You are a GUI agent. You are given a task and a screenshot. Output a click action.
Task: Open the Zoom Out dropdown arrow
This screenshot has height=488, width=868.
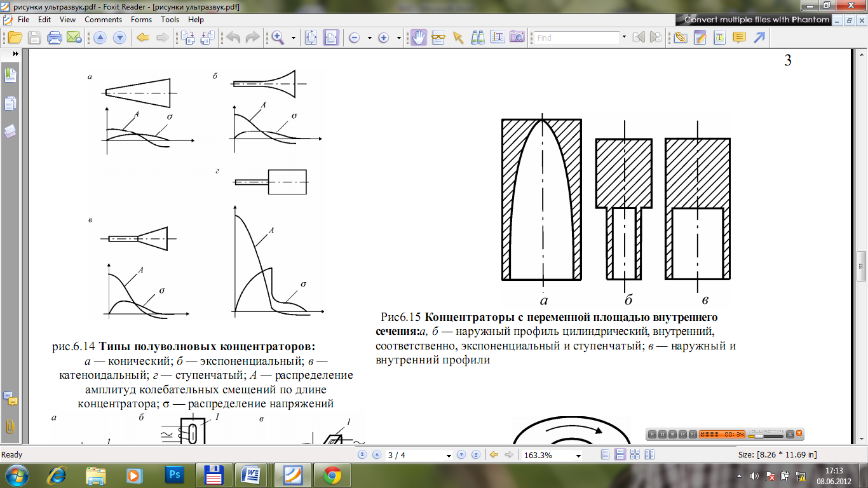[x=370, y=37]
